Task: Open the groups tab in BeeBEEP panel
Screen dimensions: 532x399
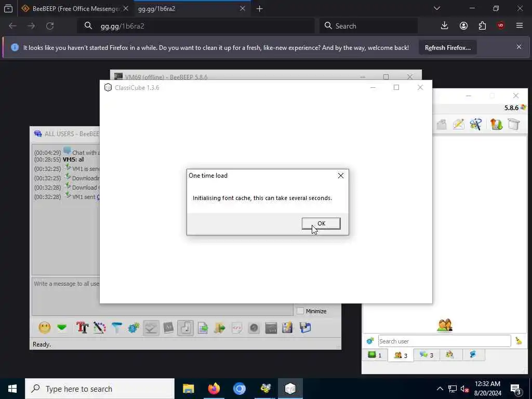Action: point(450,354)
